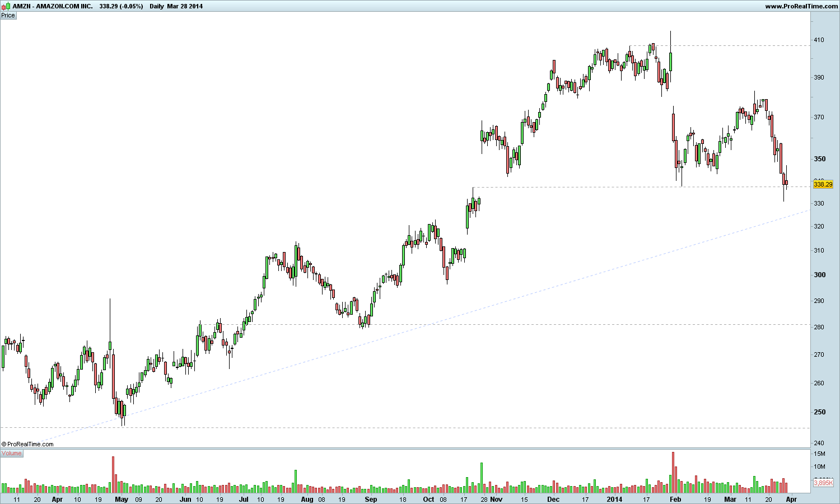Click the 10M volume axis label
The width and height of the screenshot is (840, 504).
(x=819, y=467)
